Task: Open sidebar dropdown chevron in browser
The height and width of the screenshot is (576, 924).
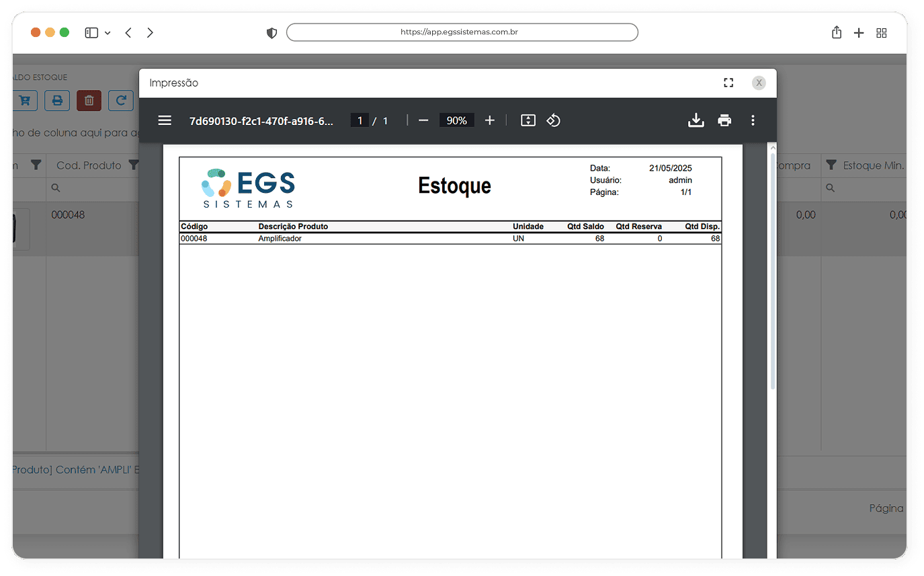Action: [108, 33]
